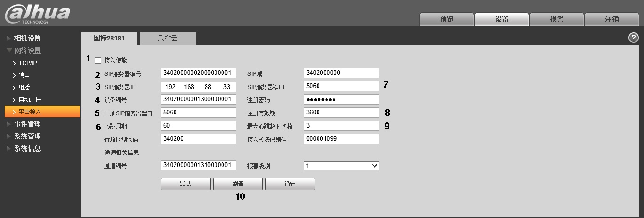Open the 端口 sidebar item
644x218 pixels.
pyautogui.click(x=24, y=75)
